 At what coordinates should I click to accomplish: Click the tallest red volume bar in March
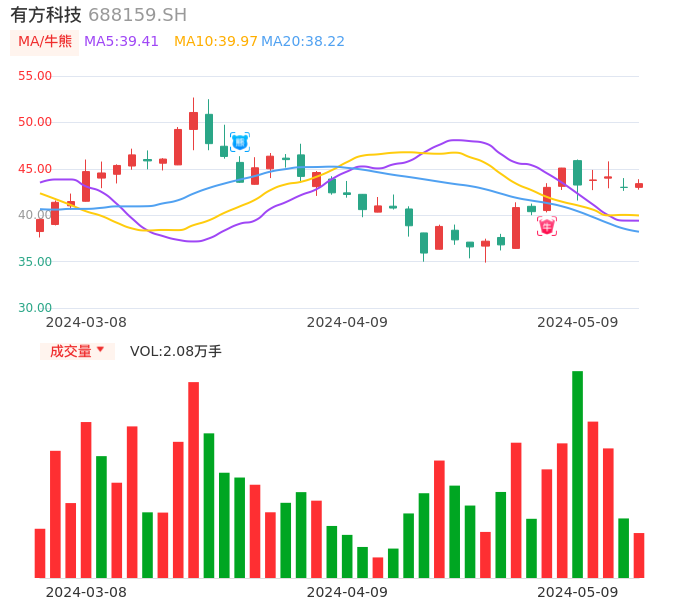193,480
